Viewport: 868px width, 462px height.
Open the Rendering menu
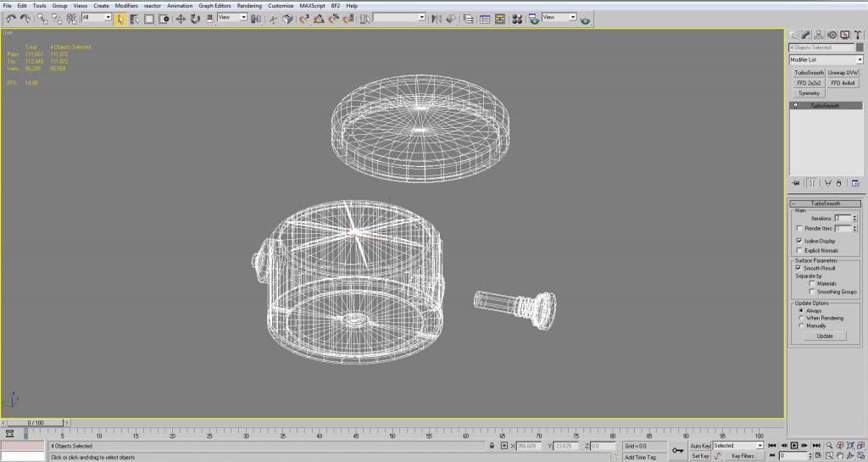(x=249, y=5)
